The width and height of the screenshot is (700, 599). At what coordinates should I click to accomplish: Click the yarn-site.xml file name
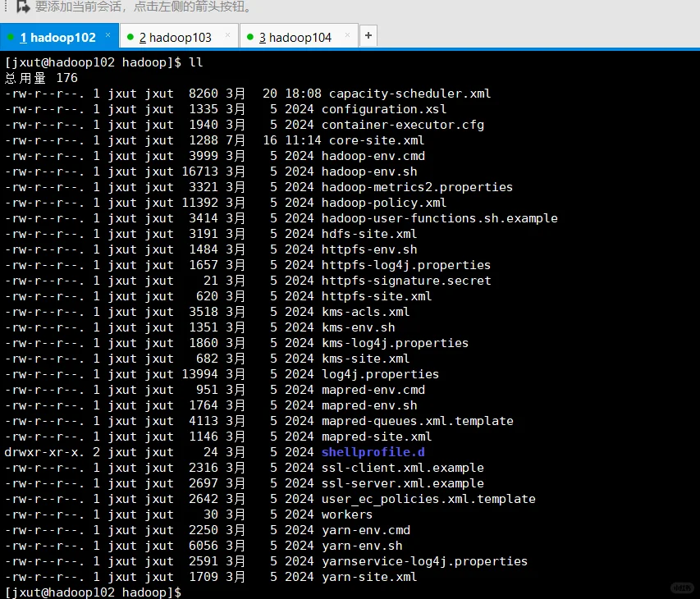click(x=369, y=577)
